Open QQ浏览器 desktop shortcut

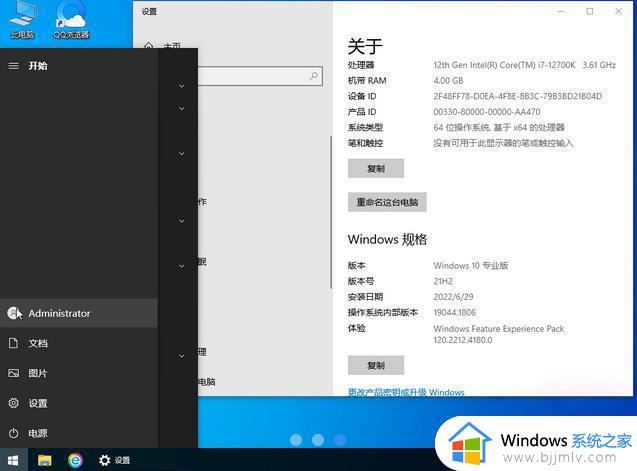click(70, 19)
